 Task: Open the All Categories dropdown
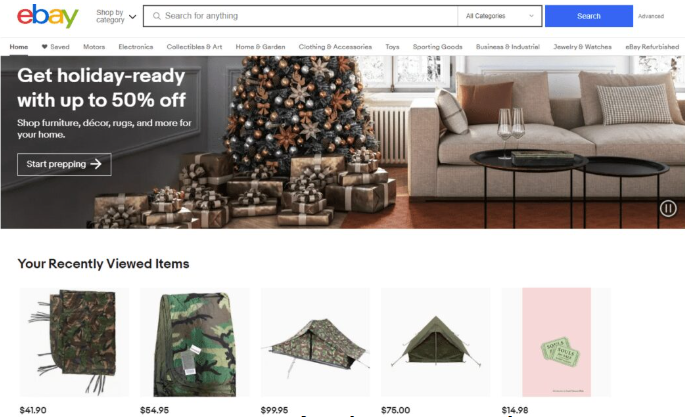click(499, 16)
